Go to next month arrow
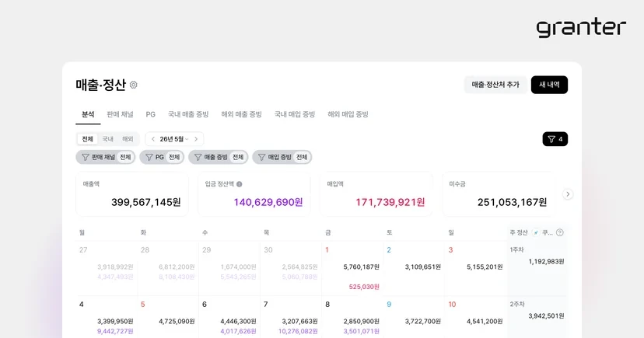 pos(196,139)
